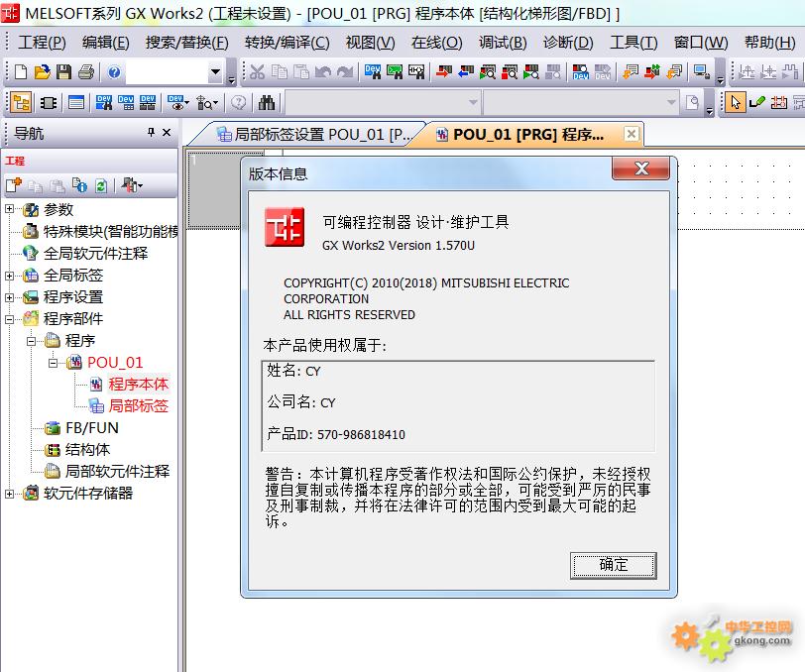
Task: Activate the arrow Selection mode tool
Action: point(736,103)
